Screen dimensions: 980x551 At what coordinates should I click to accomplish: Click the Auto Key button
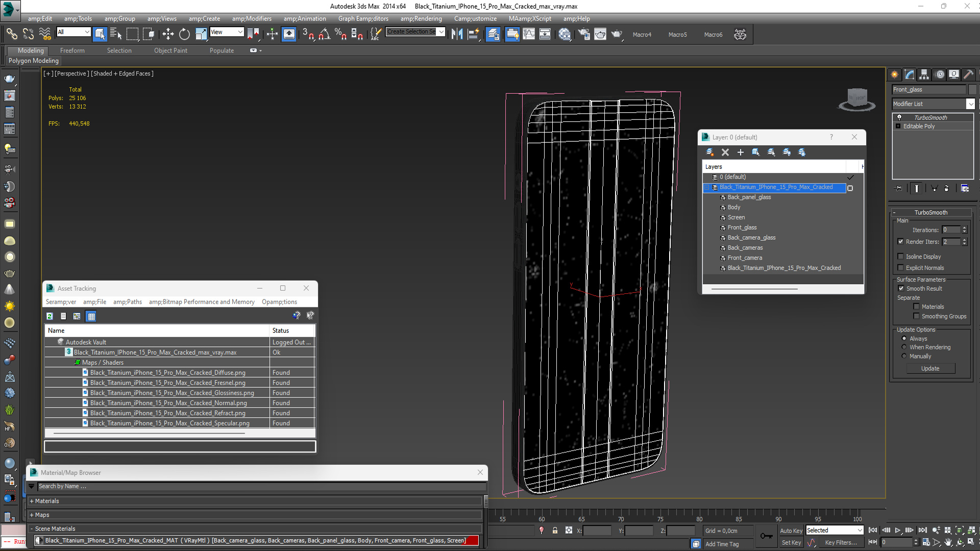click(x=791, y=531)
